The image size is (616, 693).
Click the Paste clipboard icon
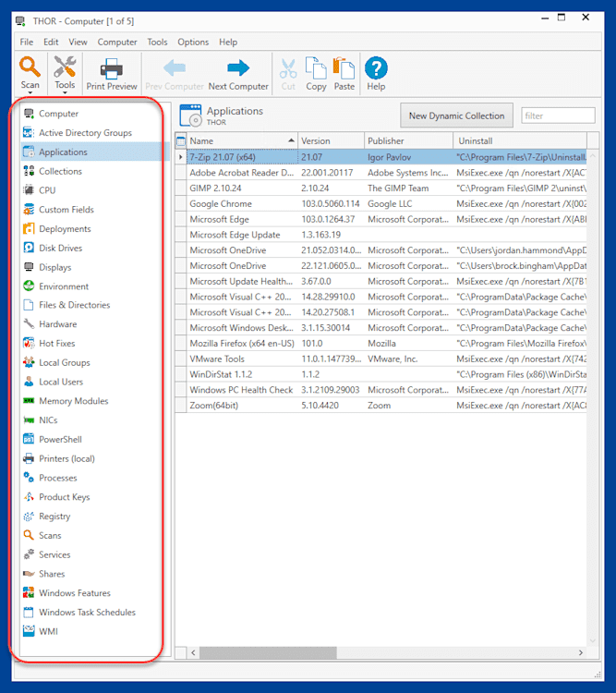[x=344, y=67]
